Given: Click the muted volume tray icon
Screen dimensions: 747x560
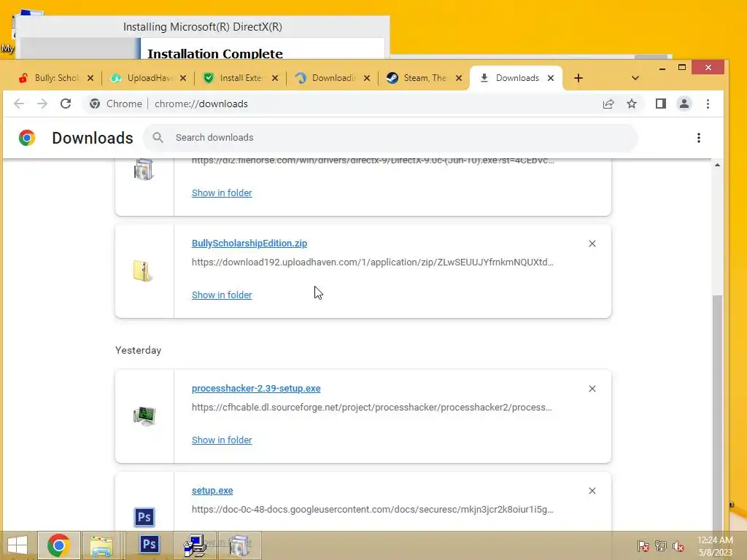Looking at the screenshot, I should click(x=678, y=546).
